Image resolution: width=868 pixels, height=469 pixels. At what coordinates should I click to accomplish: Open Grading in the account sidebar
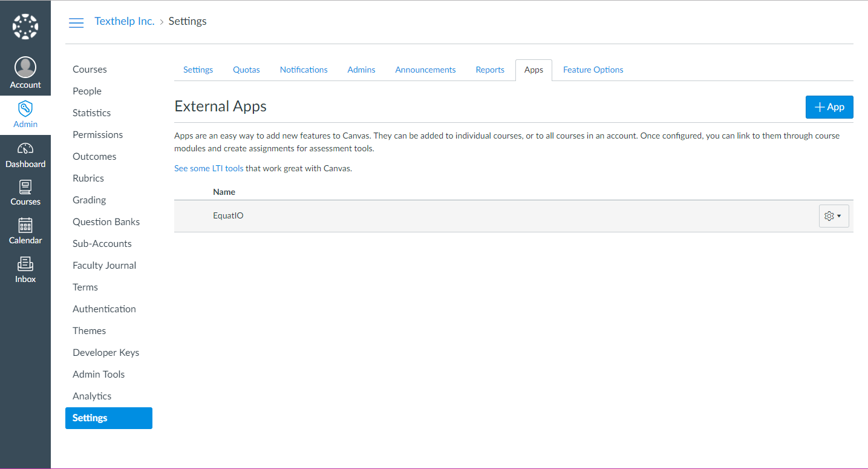(89, 200)
